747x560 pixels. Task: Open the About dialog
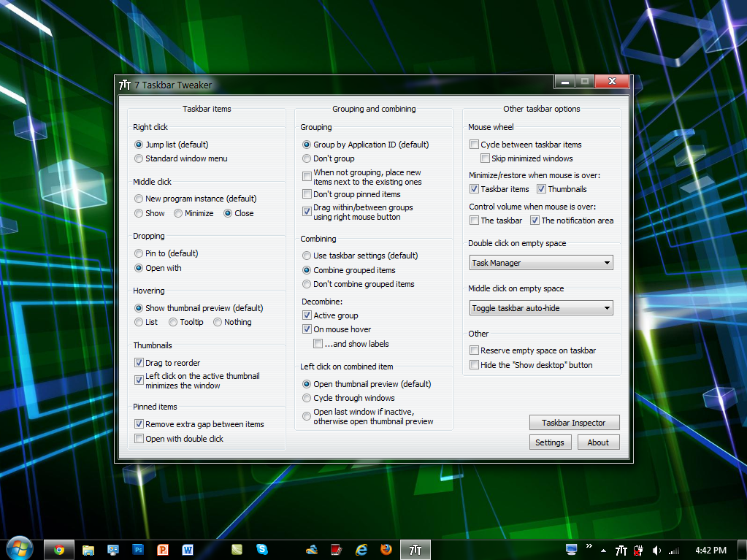[597, 442]
